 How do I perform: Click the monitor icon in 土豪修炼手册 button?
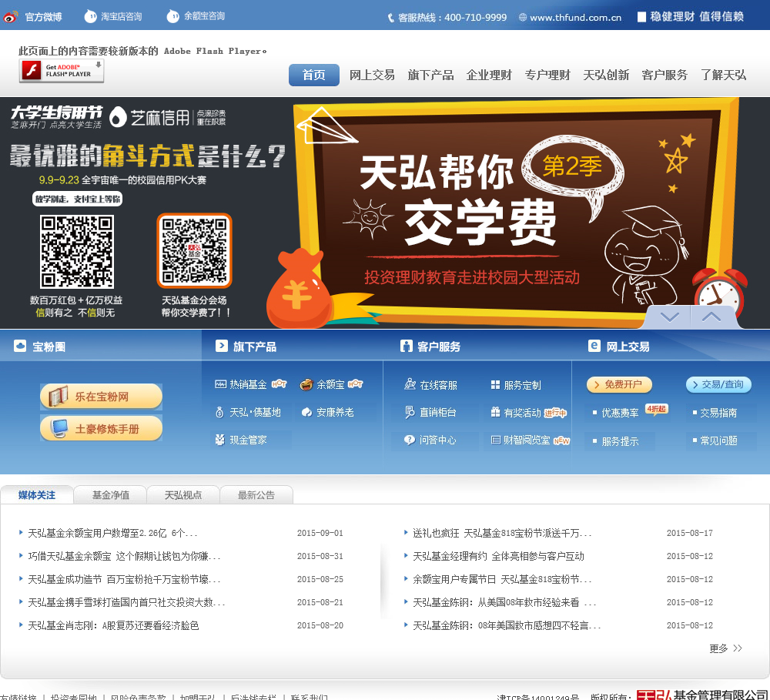coord(59,428)
